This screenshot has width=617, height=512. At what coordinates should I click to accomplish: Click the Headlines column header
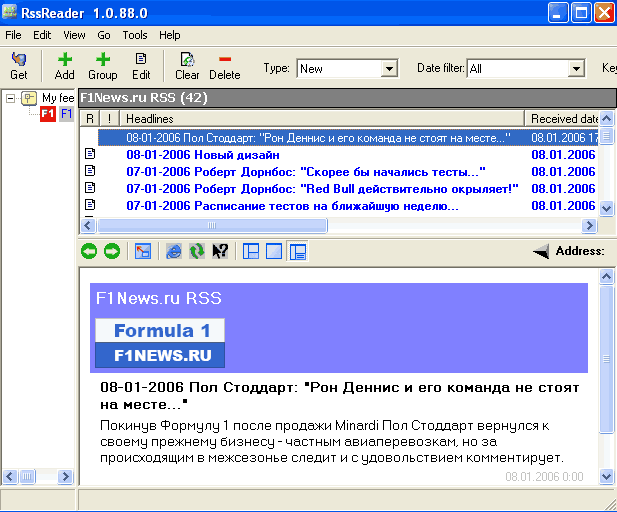coord(322,118)
